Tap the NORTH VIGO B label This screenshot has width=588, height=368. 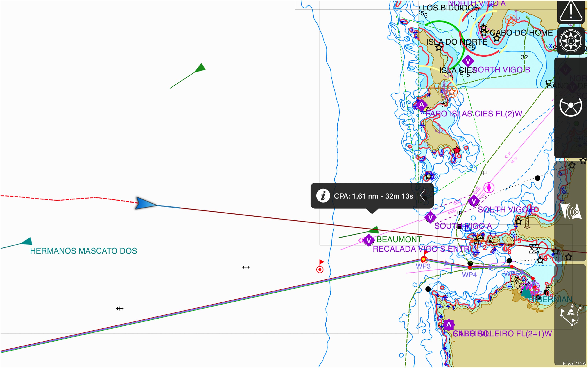501,70
